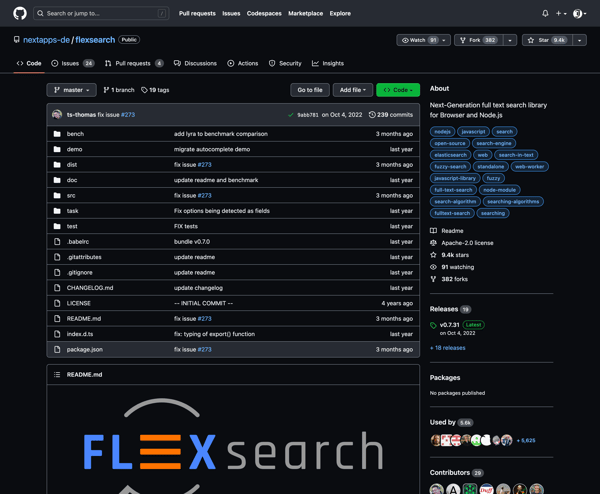Open the 9abb781 commit hash
Image resolution: width=600 pixels, height=494 pixels.
308,115
